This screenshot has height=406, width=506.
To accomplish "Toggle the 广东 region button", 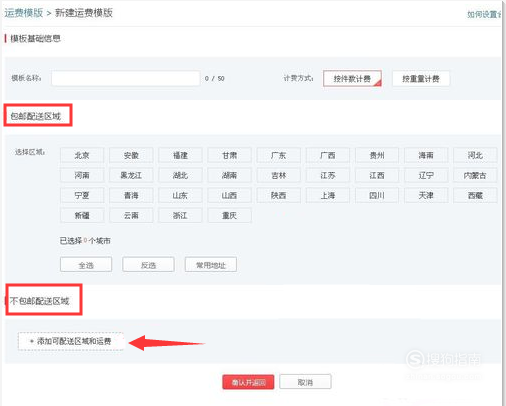I will (279, 155).
